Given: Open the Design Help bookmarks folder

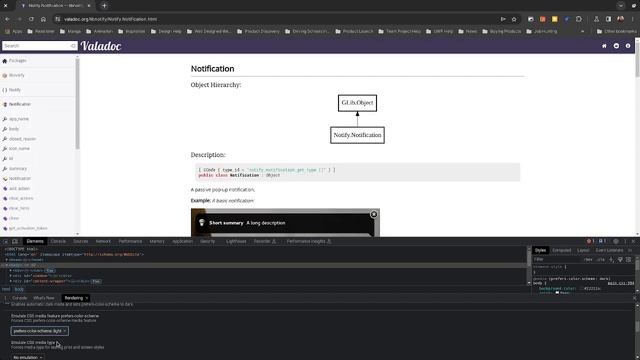Looking at the screenshot, I should [x=166, y=31].
